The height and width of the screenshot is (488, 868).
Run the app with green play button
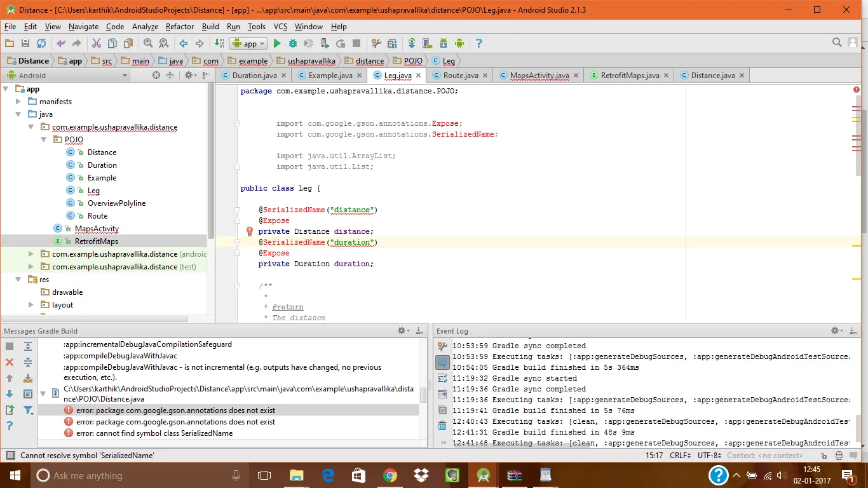[x=277, y=43]
